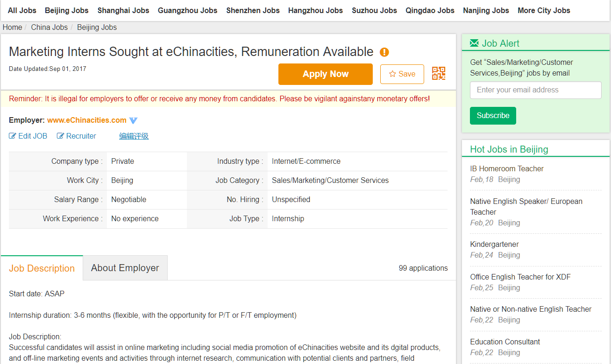Open All Jobs in navigation
The image size is (611, 364).
coord(22,10)
